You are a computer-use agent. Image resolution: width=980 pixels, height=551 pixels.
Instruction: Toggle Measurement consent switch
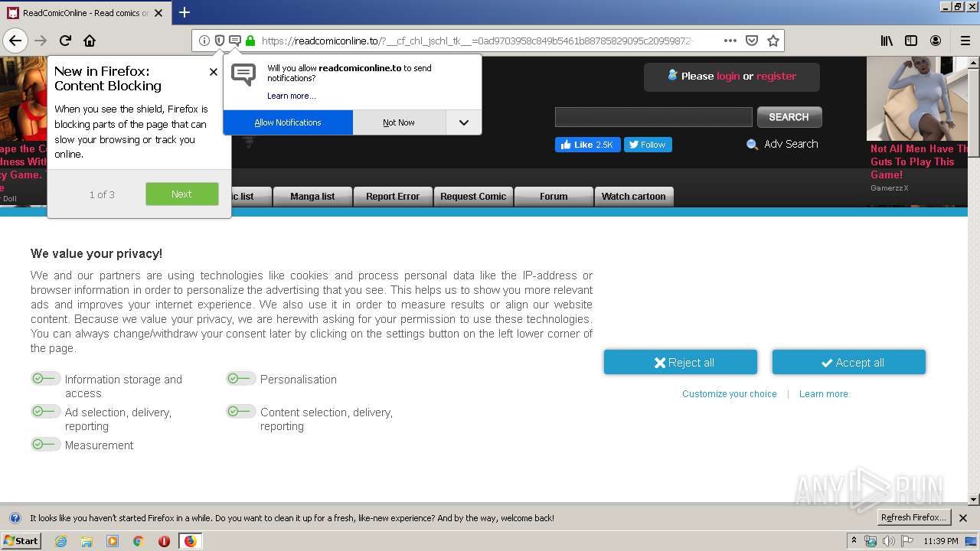pos(45,444)
